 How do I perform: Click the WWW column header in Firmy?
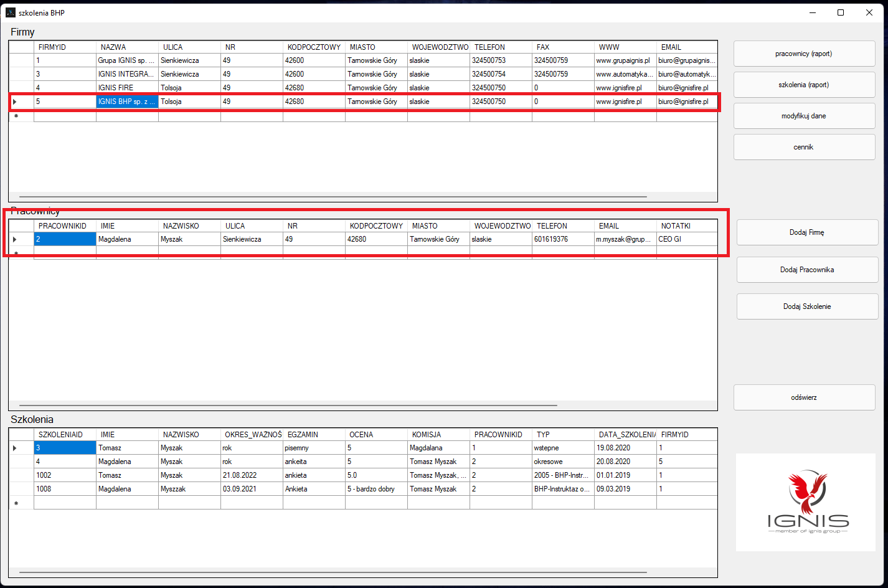(625, 47)
